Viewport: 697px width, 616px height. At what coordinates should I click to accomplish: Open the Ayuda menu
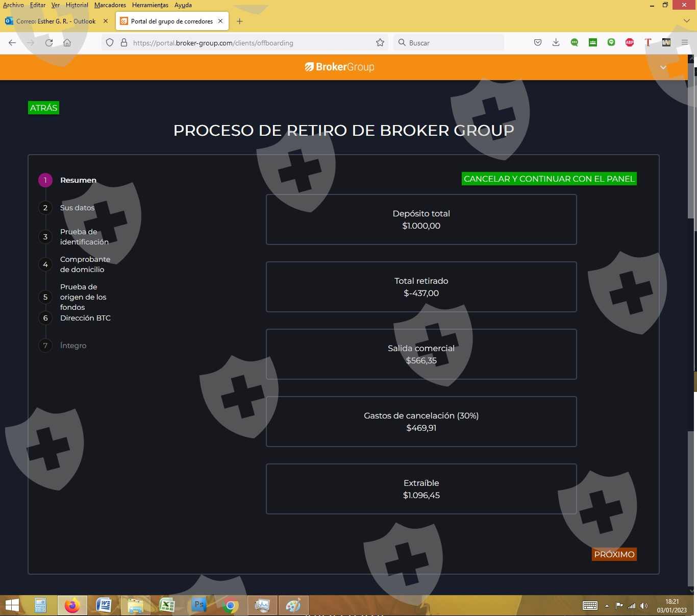(x=183, y=5)
